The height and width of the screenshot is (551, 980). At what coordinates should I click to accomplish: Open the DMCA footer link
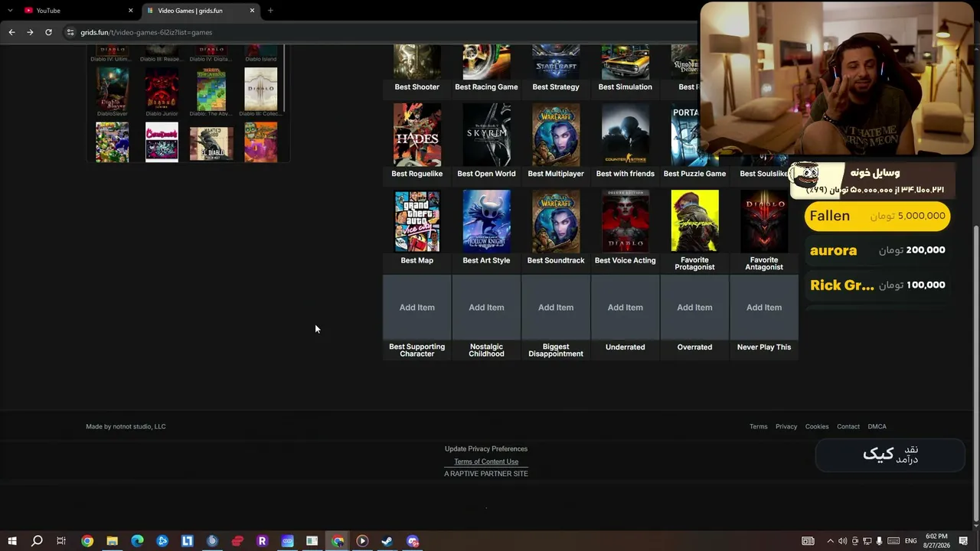tap(877, 427)
